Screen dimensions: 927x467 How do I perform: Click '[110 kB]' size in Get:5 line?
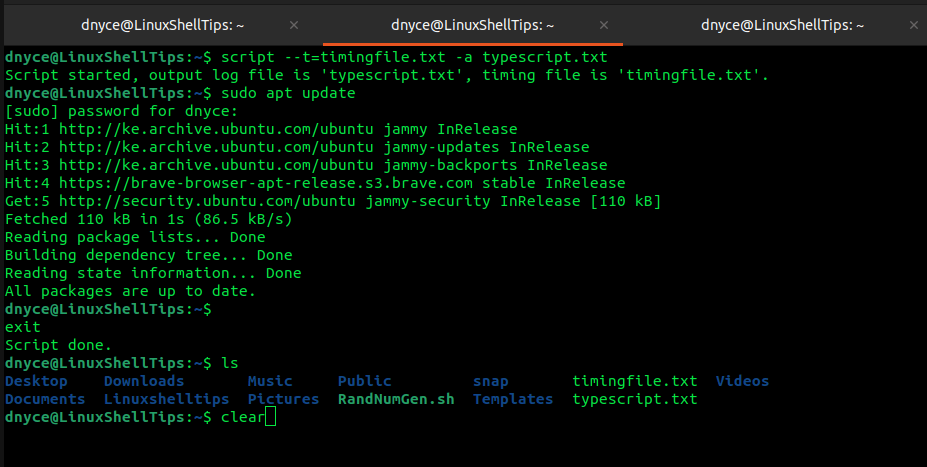click(x=625, y=202)
